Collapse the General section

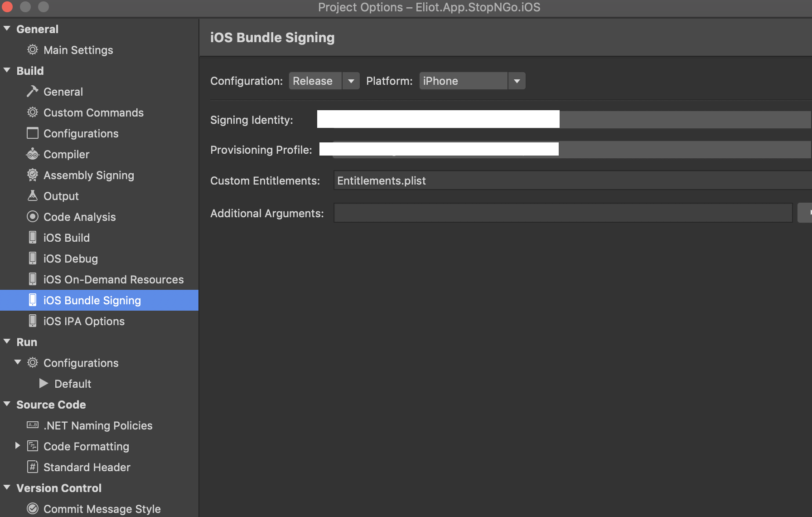[x=7, y=29]
